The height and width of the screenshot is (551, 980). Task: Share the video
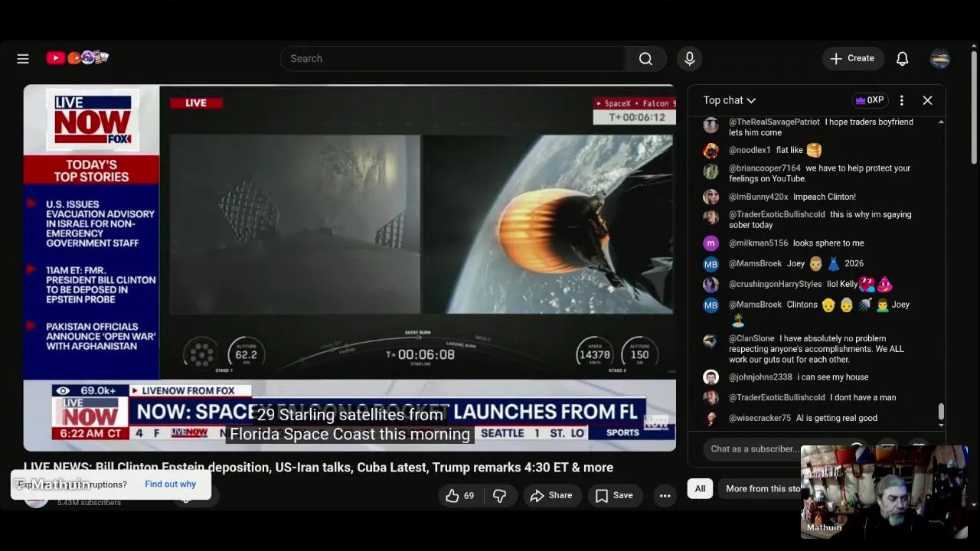click(x=551, y=496)
